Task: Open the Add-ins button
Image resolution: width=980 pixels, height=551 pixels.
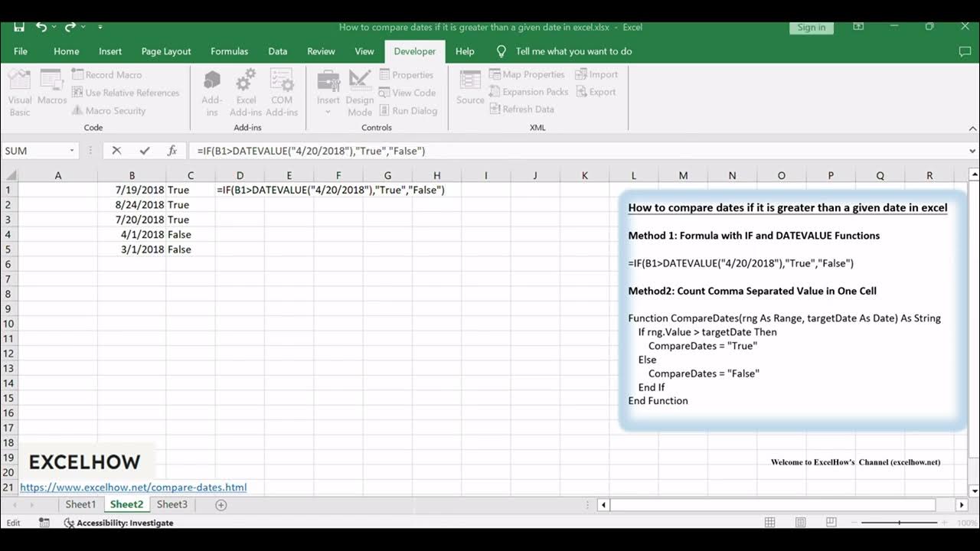Action: tap(212, 93)
